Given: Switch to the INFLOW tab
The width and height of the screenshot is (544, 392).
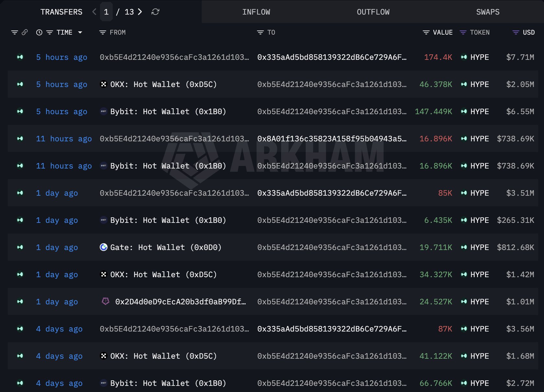Looking at the screenshot, I should point(256,12).
